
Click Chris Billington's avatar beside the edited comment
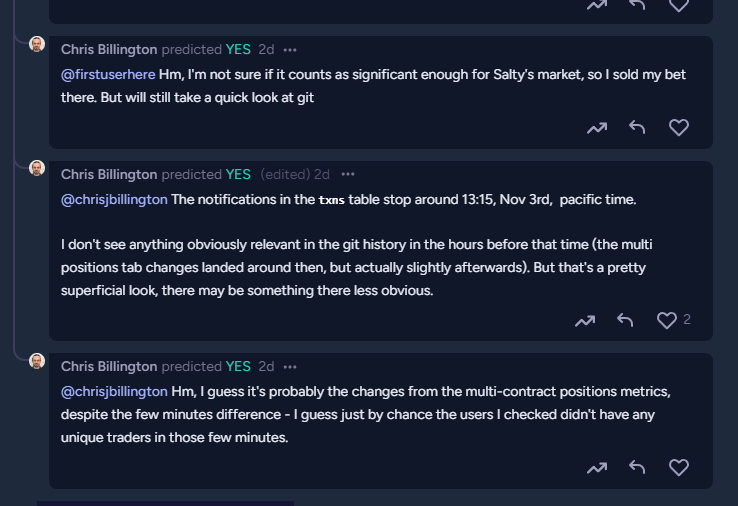37,168
